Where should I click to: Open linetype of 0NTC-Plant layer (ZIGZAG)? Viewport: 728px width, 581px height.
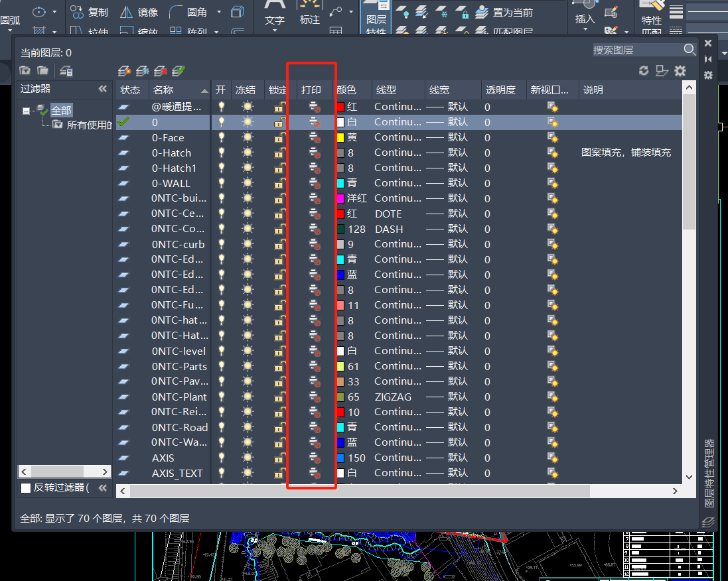(393, 397)
